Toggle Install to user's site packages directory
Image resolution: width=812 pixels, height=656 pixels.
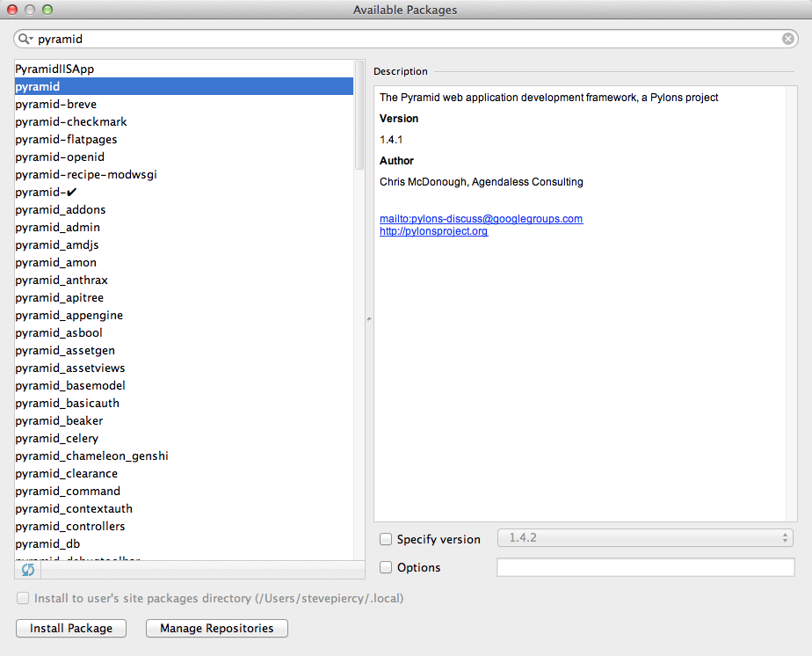tap(23, 599)
